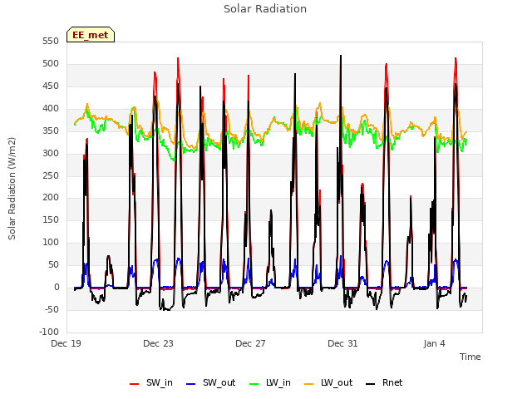Click the red SW_in legend swatch
The height and width of the screenshot is (399, 532).
tap(135, 384)
